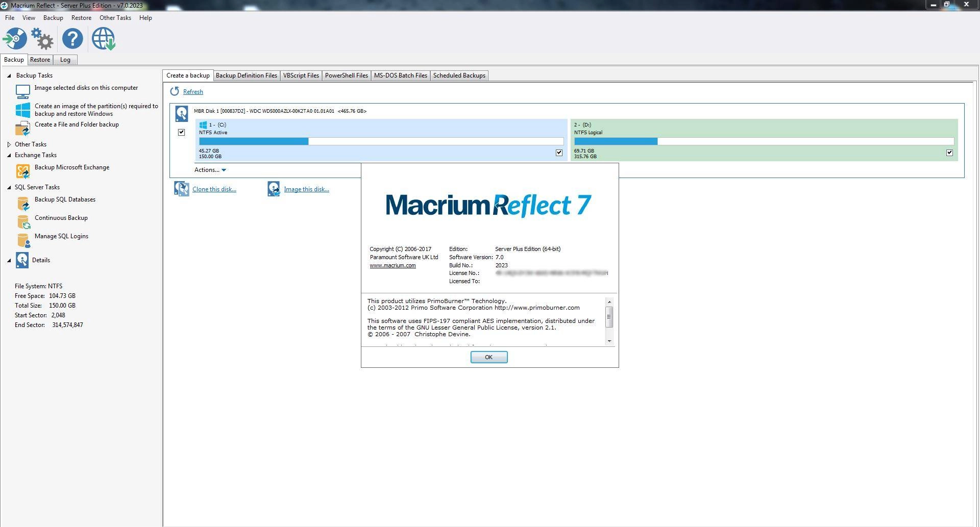Switch to the Restore tab
980x527 pixels.
[x=40, y=60]
